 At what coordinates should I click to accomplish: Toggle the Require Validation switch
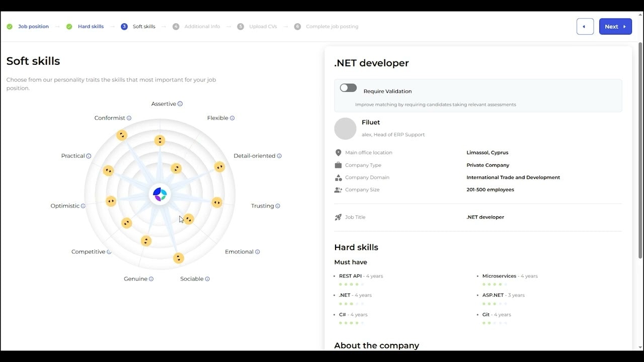click(x=348, y=87)
